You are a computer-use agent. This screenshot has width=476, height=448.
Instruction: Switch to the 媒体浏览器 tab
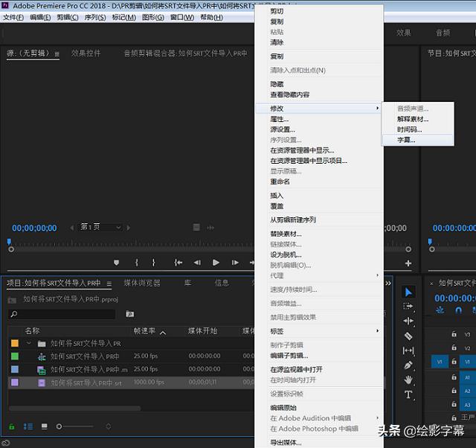142,283
